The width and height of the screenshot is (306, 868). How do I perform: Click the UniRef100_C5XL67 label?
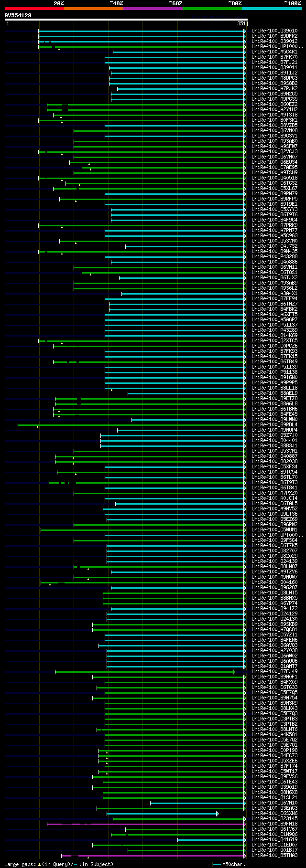coord(274,189)
